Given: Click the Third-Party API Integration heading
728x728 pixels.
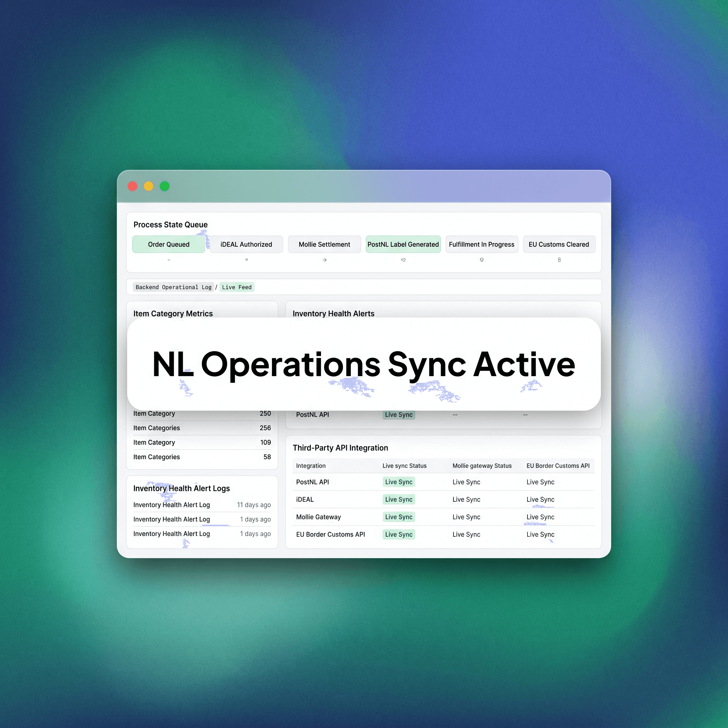Looking at the screenshot, I should click(340, 448).
